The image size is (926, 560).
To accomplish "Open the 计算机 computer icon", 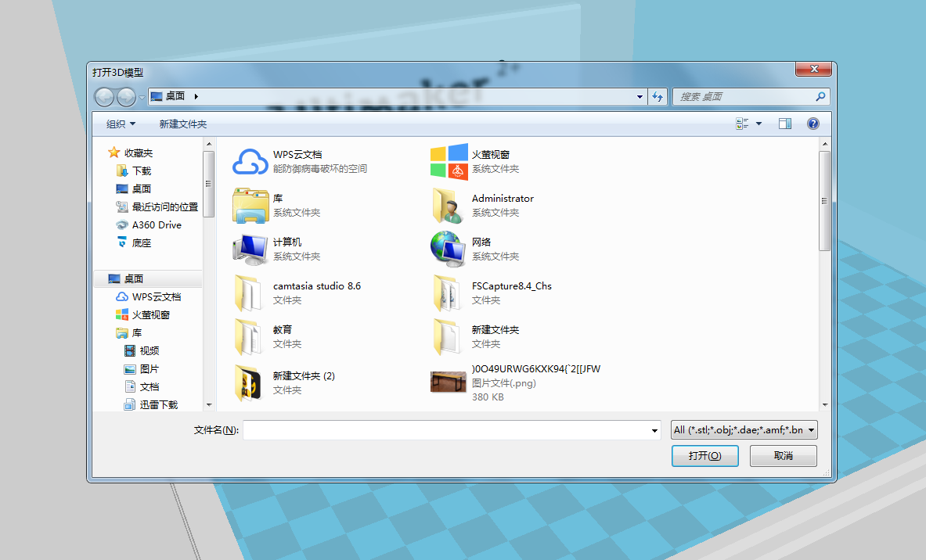I will pyautogui.click(x=250, y=249).
